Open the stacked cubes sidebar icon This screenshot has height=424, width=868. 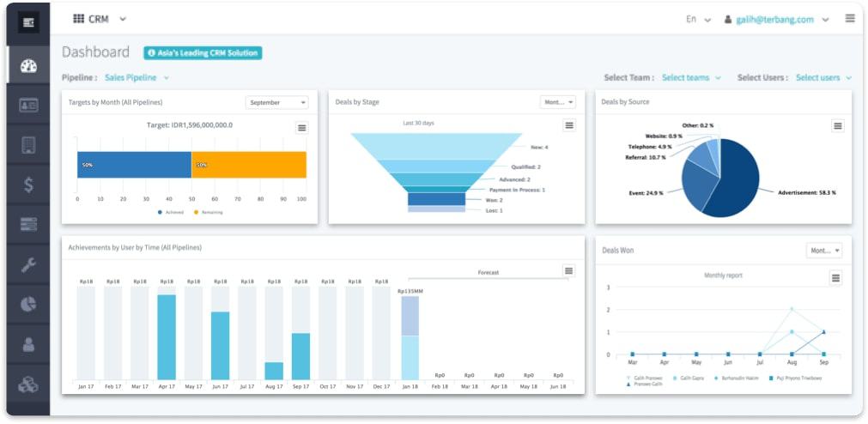tap(28, 385)
